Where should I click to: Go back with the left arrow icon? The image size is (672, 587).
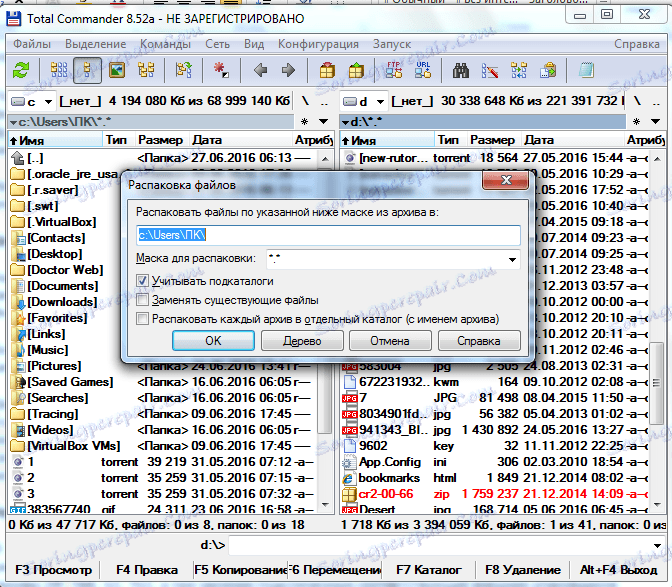click(260, 70)
